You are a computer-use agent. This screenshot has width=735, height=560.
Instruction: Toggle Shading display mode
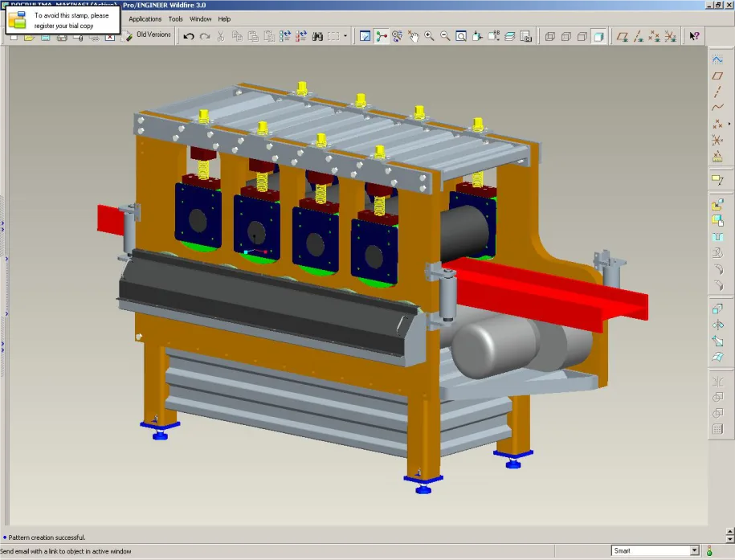598,36
